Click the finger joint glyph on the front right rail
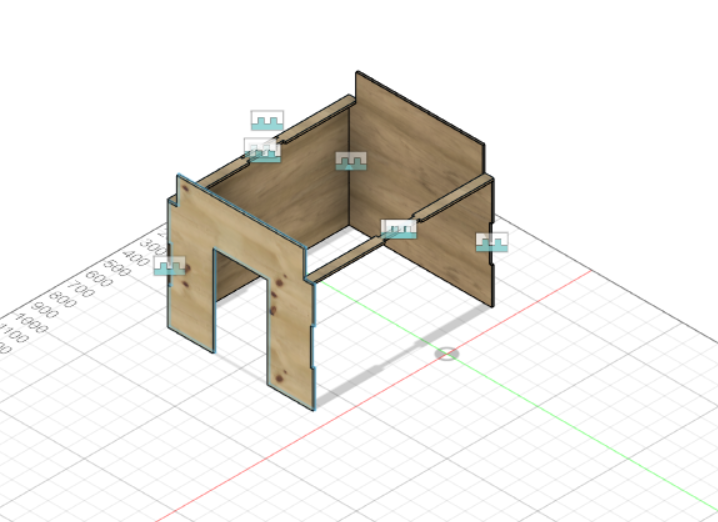The height and width of the screenshot is (522, 718). point(399,229)
